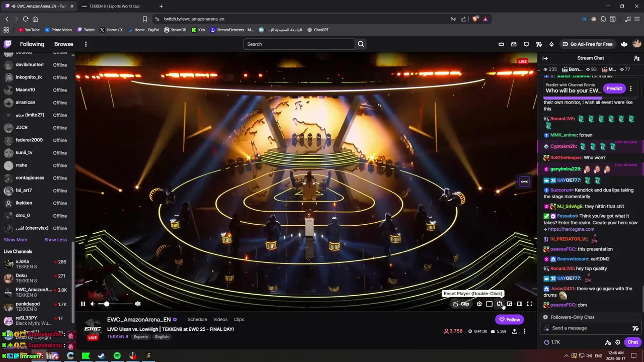This screenshot has height=362, width=644.
Task: Share the stream via share icon
Action: click(x=514, y=331)
